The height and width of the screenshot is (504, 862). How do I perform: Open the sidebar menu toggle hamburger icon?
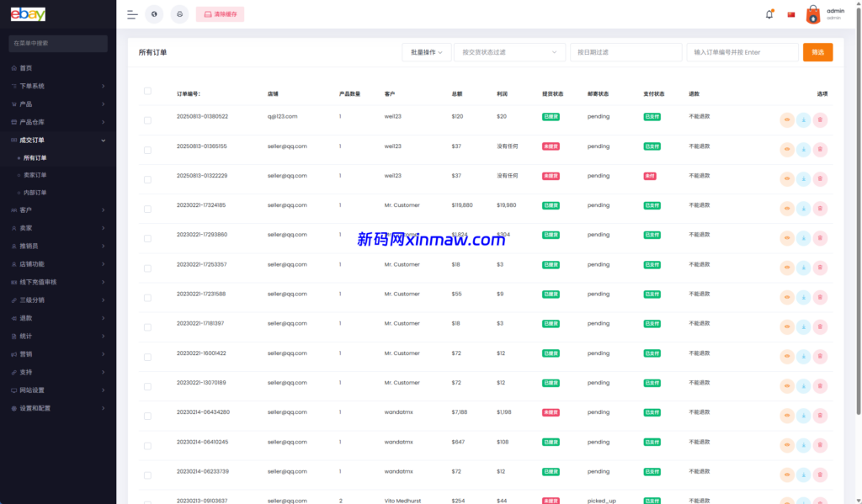(131, 13)
